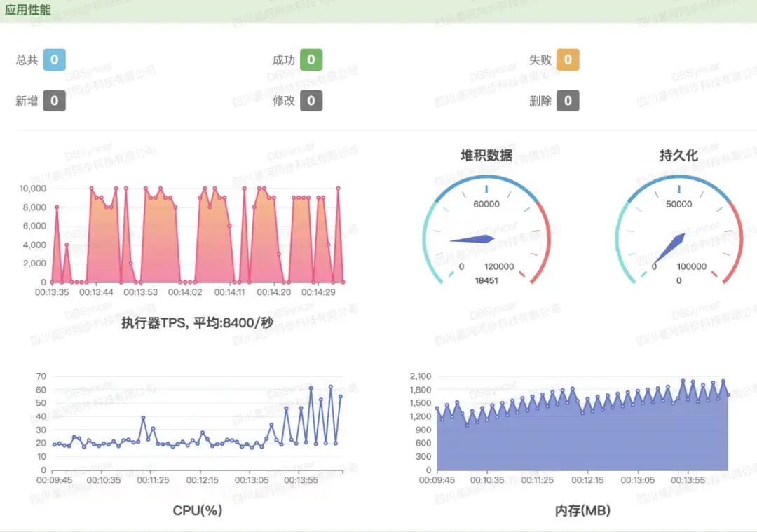Click the 60000 label inside the gauge

(x=485, y=204)
